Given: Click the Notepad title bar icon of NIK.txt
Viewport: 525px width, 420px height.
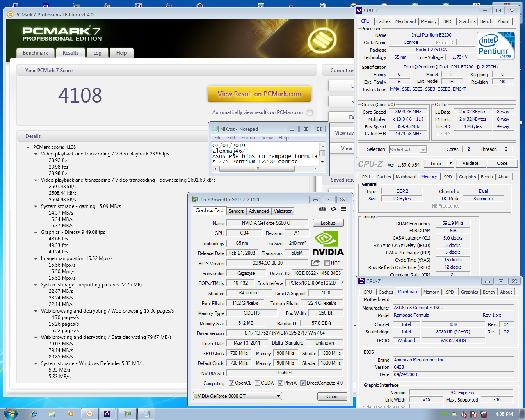Looking at the screenshot, I should [x=215, y=129].
